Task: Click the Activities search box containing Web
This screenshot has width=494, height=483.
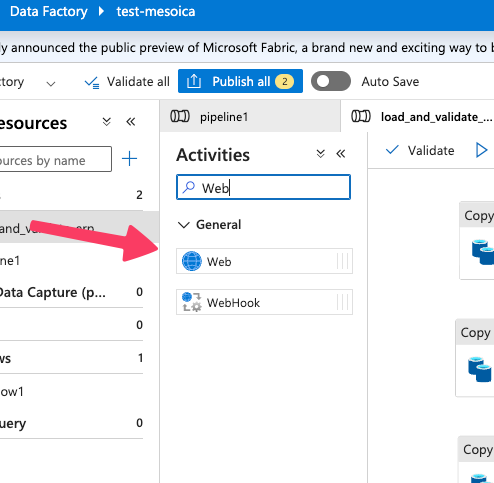Action: pyautogui.click(x=263, y=187)
